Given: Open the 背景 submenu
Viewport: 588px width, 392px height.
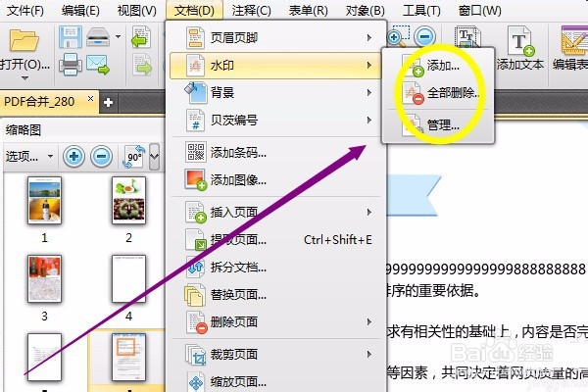Looking at the screenshot, I should pos(278,93).
